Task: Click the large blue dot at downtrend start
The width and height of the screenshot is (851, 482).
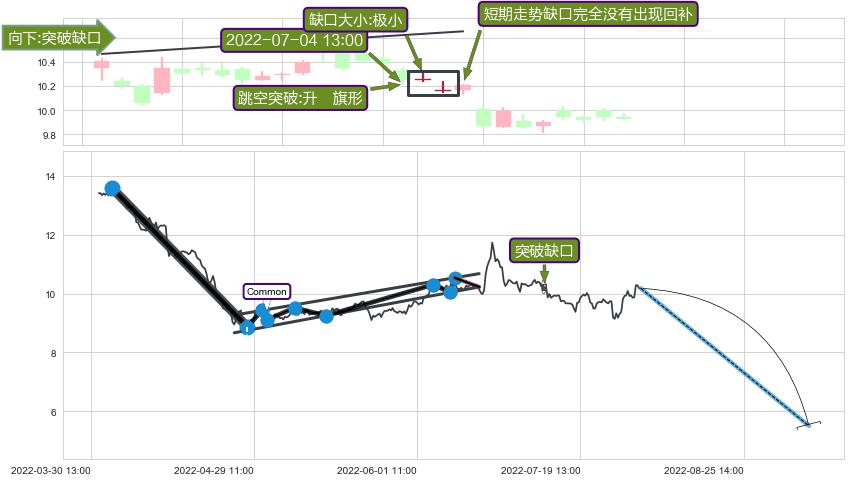Action: [x=112, y=188]
